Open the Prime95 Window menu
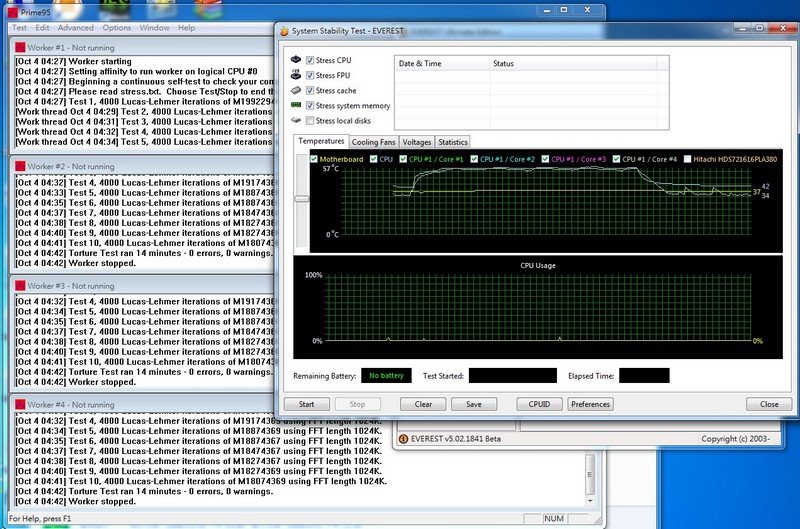The height and width of the screenshot is (529, 800). coord(155,28)
